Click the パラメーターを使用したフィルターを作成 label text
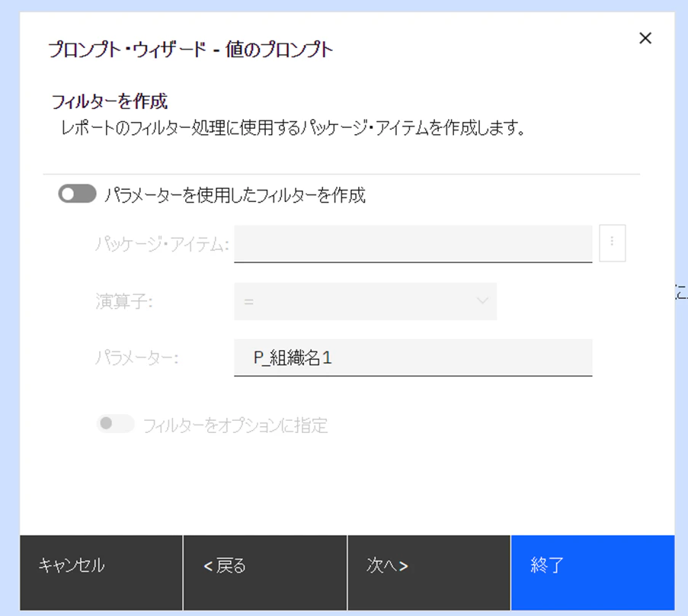Screen dimensions: 688x616 coord(235,195)
